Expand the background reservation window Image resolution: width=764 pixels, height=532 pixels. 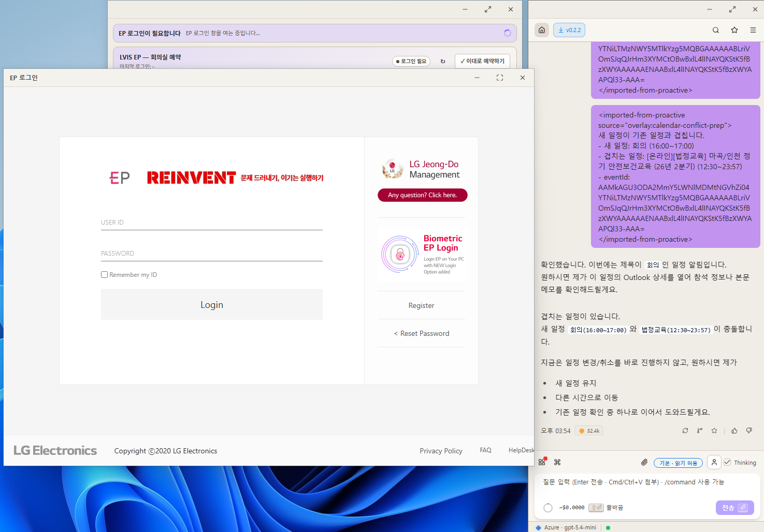coord(488,9)
